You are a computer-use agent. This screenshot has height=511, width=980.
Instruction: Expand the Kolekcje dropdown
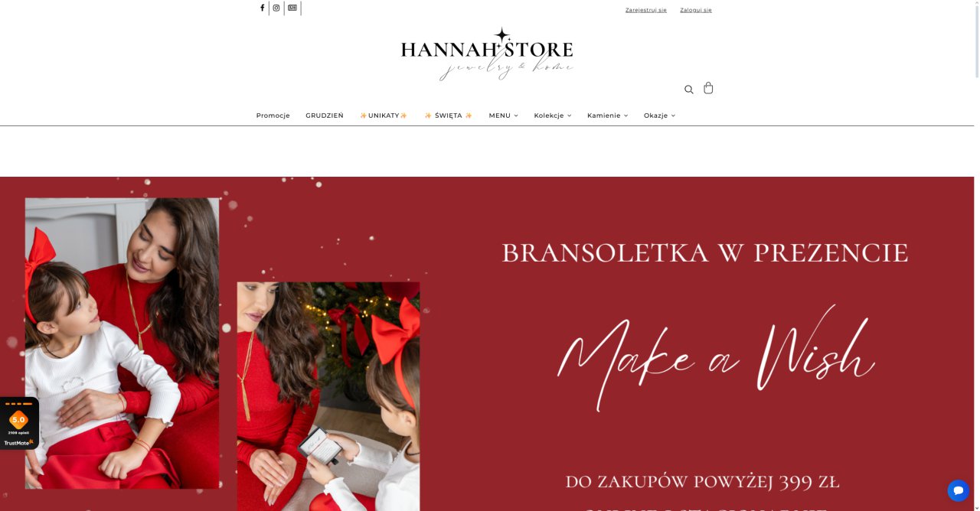552,116
